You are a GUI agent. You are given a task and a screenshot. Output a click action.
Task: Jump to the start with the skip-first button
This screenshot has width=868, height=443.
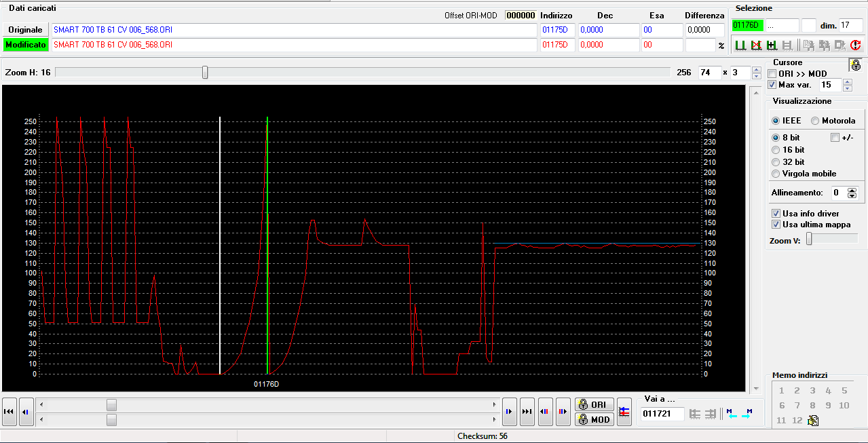[x=10, y=412]
